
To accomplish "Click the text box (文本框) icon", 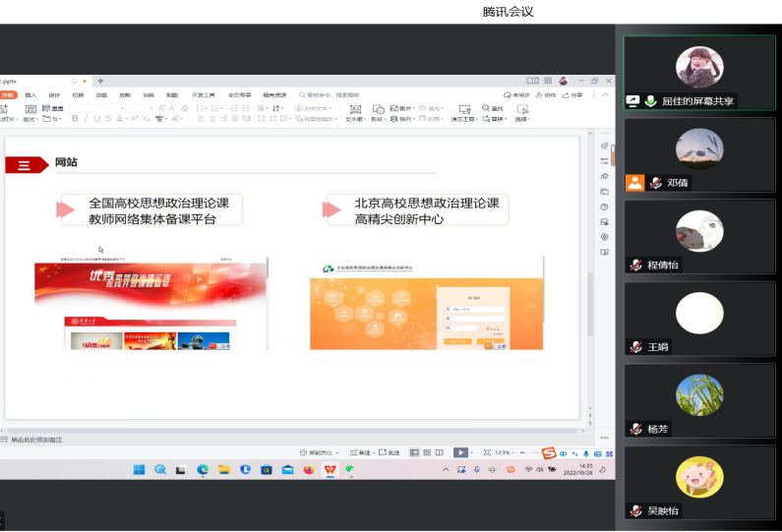I will [355, 109].
